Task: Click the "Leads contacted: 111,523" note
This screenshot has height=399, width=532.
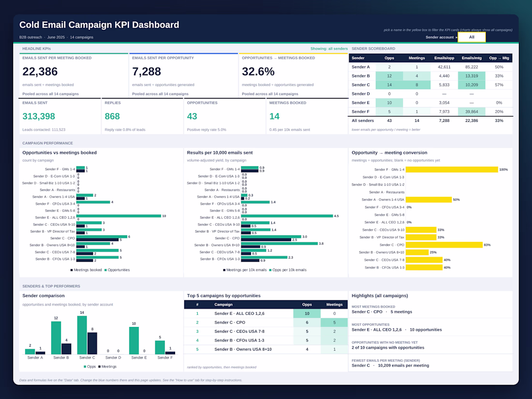Action: (44, 130)
